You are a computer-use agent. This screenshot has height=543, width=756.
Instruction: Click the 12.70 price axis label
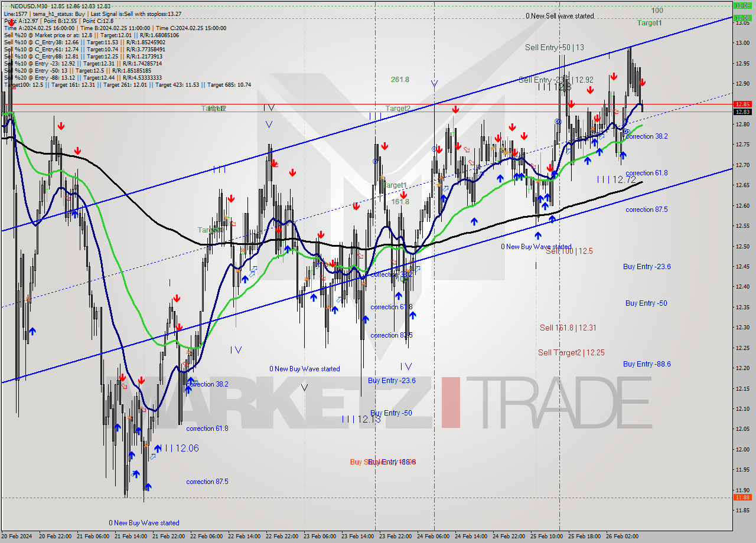[x=742, y=165]
